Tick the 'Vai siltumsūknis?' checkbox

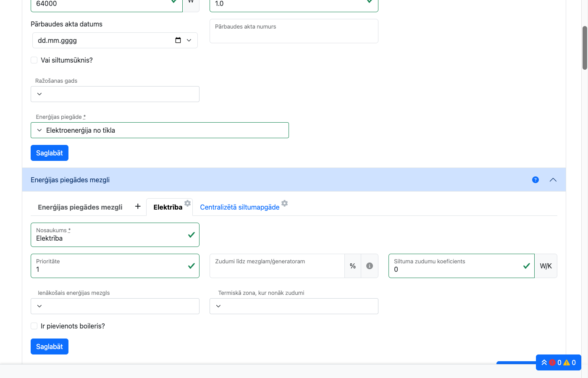tap(34, 60)
